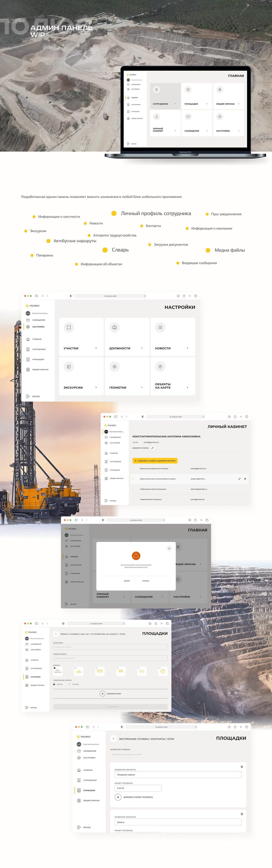Click back arrow beside Экран 3 уровня breadcrumb

coord(56,634)
